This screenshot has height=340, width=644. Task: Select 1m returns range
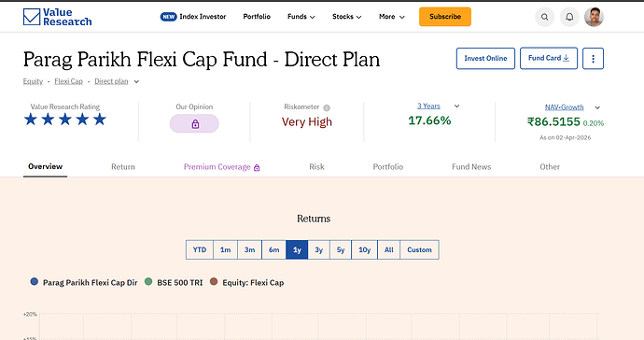pyautogui.click(x=225, y=250)
